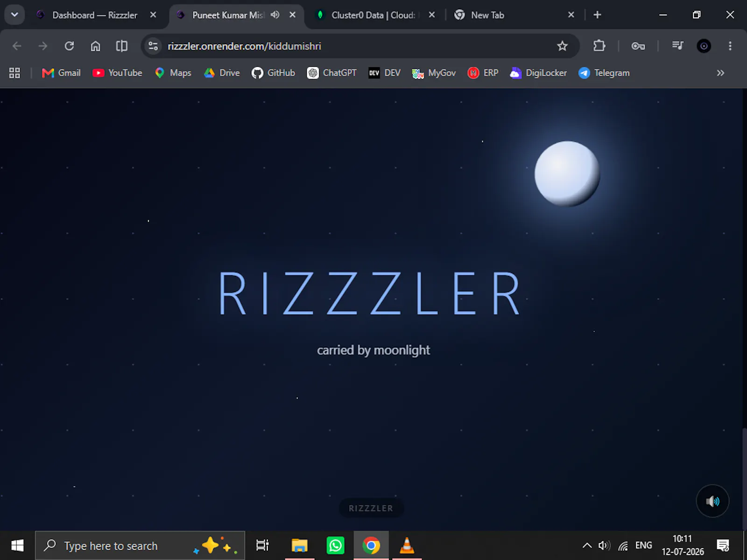Expand the hidden bookmarks chevron
Image resolution: width=747 pixels, height=560 pixels.
coord(720,73)
